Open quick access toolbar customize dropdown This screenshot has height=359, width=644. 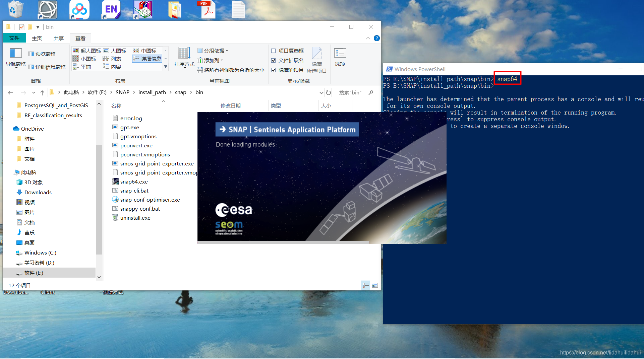click(x=38, y=27)
